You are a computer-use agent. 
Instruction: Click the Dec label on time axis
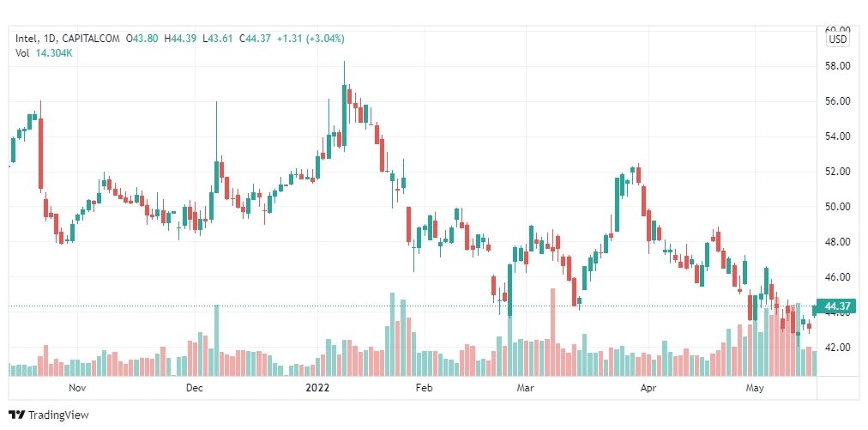[195, 388]
